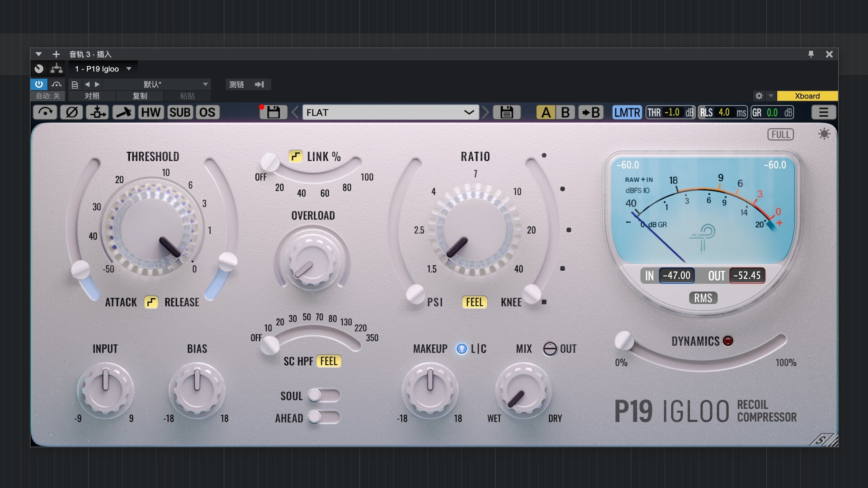Select the B state slot
Screen dimensions: 868x488
[x=565, y=112]
